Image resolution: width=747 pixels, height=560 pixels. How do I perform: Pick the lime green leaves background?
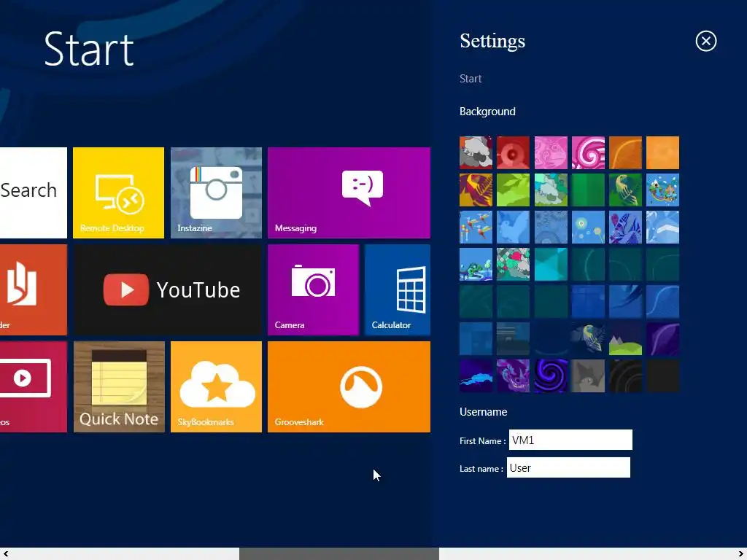[x=513, y=190]
